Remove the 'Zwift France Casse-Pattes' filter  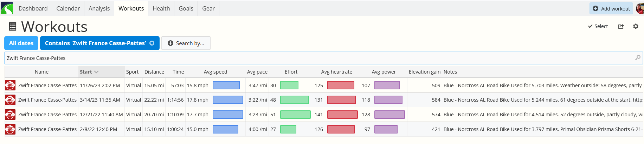(152, 43)
